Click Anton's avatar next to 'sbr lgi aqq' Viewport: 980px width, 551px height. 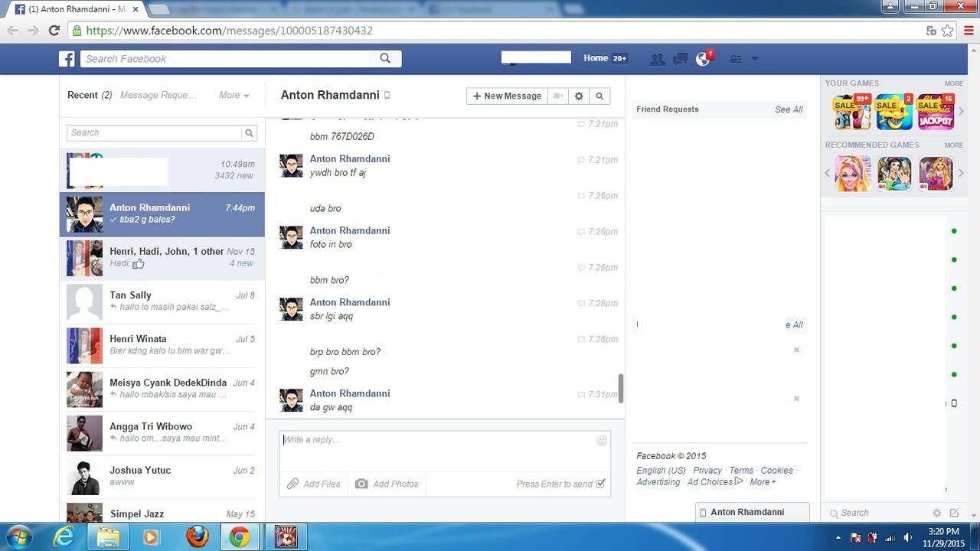click(291, 309)
